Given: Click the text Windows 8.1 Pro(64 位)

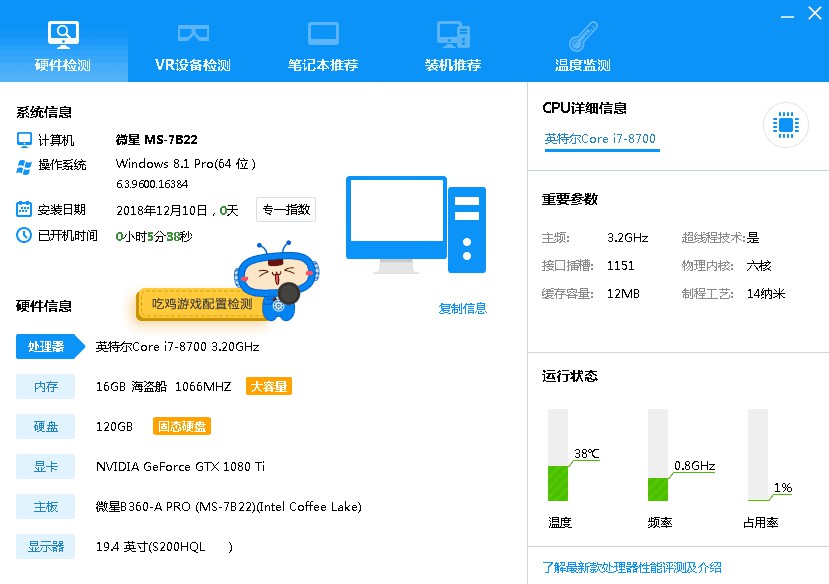Looking at the screenshot, I should point(186,164).
